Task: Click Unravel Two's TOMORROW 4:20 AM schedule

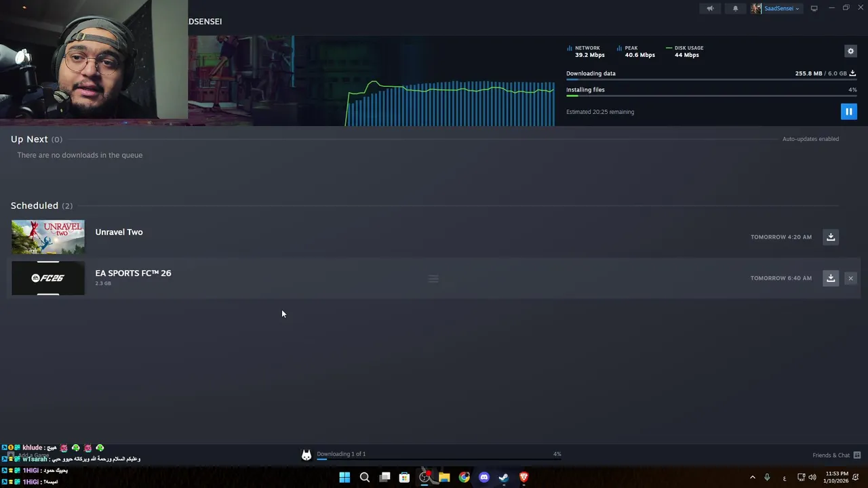Action: coord(781,237)
